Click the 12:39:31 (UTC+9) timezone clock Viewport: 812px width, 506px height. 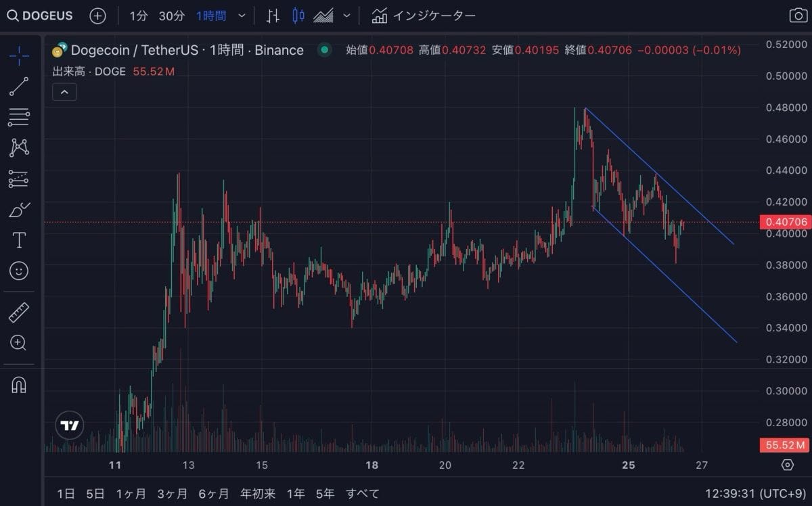(754, 493)
